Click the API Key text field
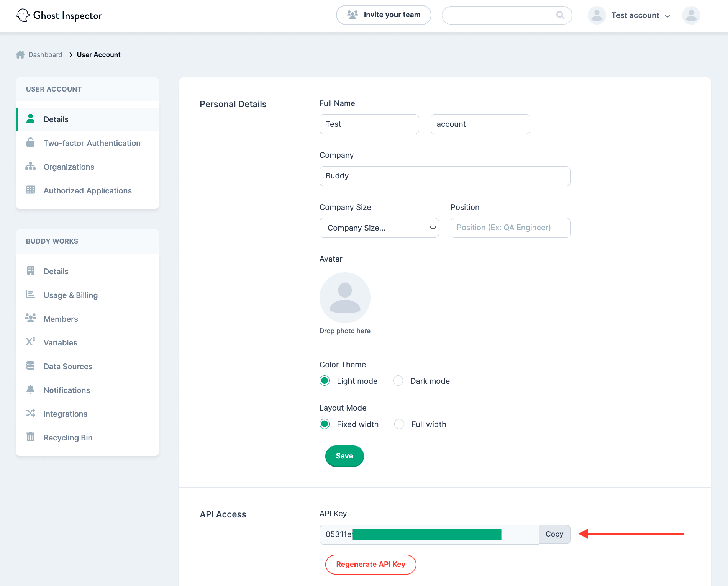The height and width of the screenshot is (586, 728). click(429, 534)
